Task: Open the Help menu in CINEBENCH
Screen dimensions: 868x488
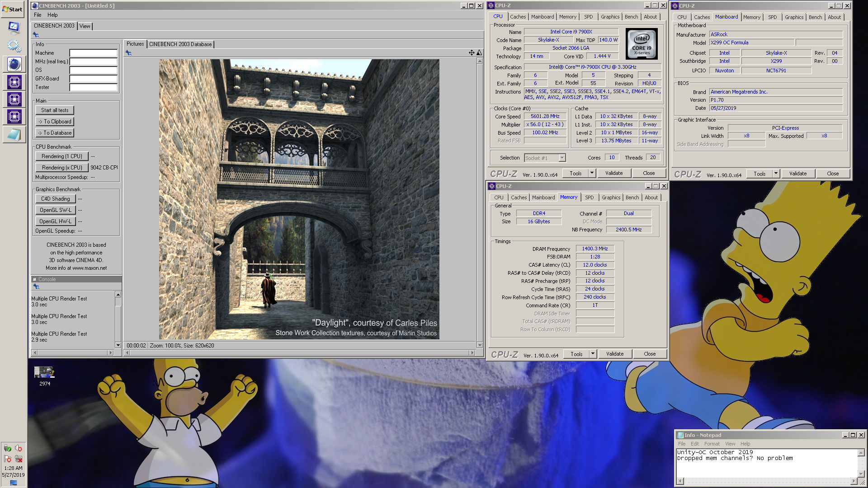Action: pos(52,15)
